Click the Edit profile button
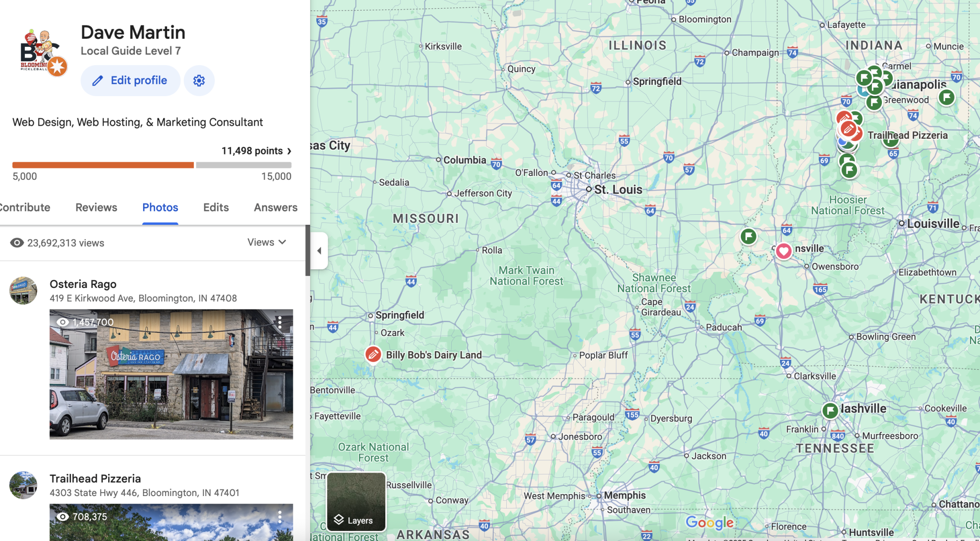This screenshot has height=541, width=980. [x=130, y=80]
